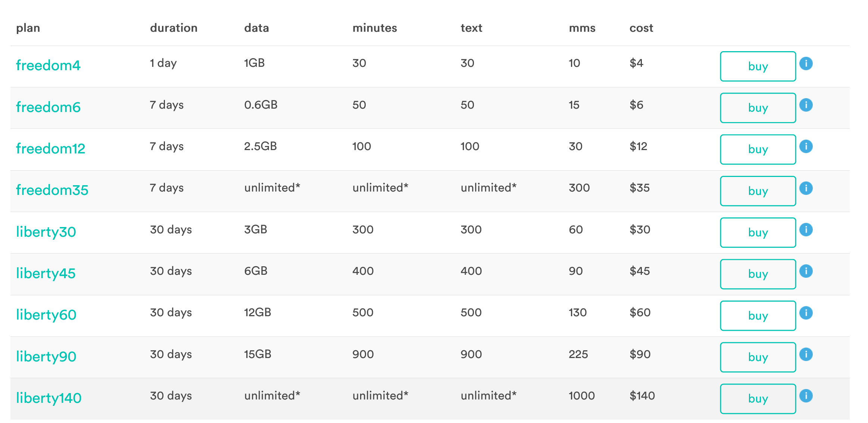868x423 pixels.
Task: Buy the liberty140 plan
Action: 758,398
